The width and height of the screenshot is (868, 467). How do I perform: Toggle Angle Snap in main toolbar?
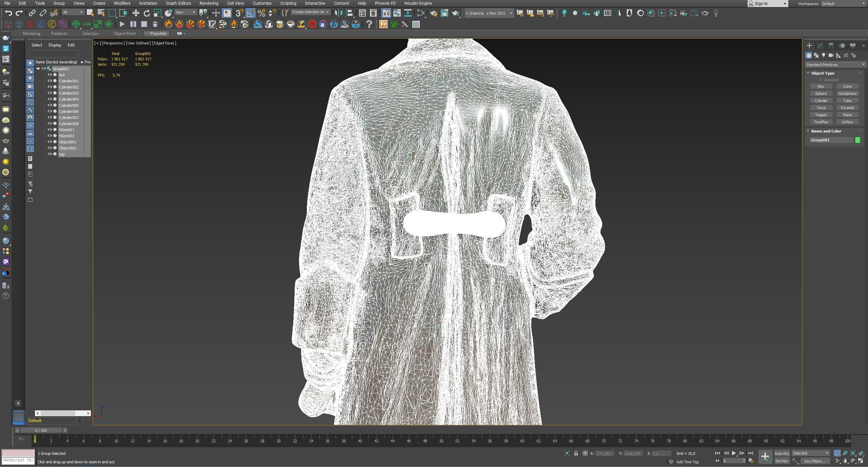pos(250,13)
